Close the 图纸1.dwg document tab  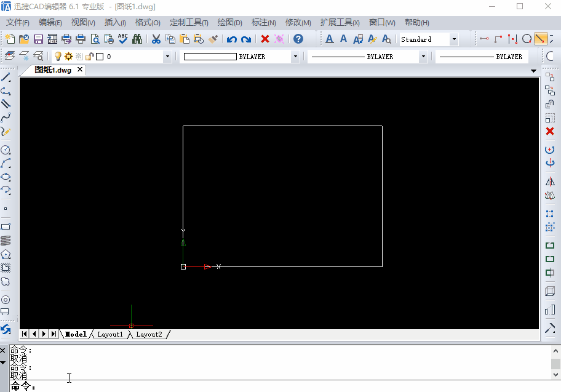[80, 70]
